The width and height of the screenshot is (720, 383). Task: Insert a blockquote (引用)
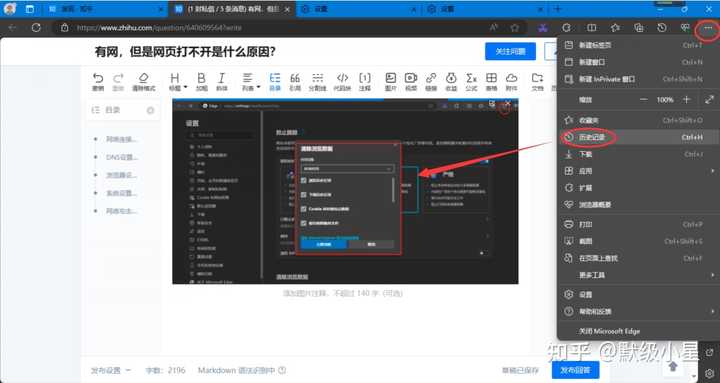(x=295, y=82)
